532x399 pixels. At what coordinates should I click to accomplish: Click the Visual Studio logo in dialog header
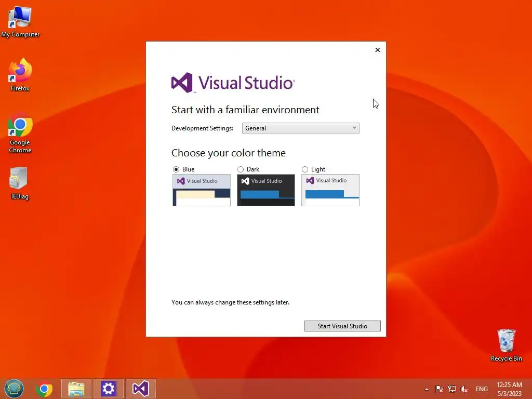(x=233, y=83)
